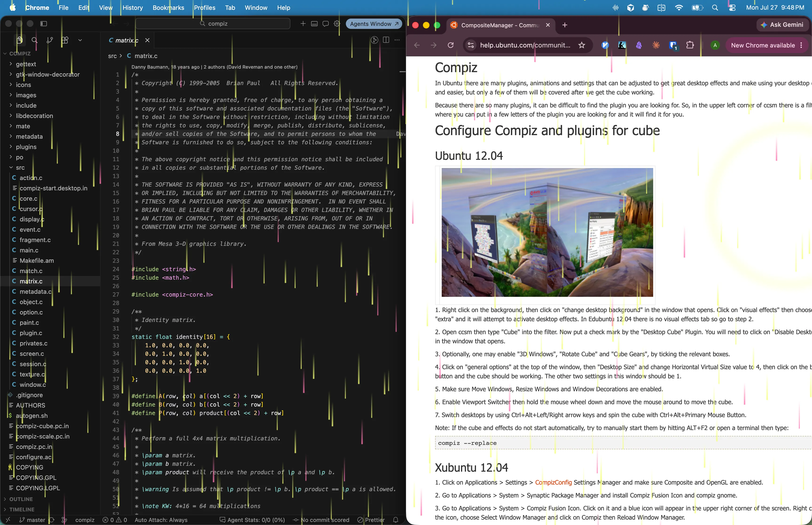Close the CompositeManager Chrome tab
812x525 pixels.
(548, 25)
